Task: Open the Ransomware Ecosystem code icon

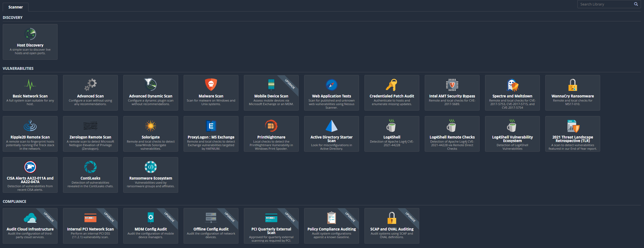Action: point(151,167)
